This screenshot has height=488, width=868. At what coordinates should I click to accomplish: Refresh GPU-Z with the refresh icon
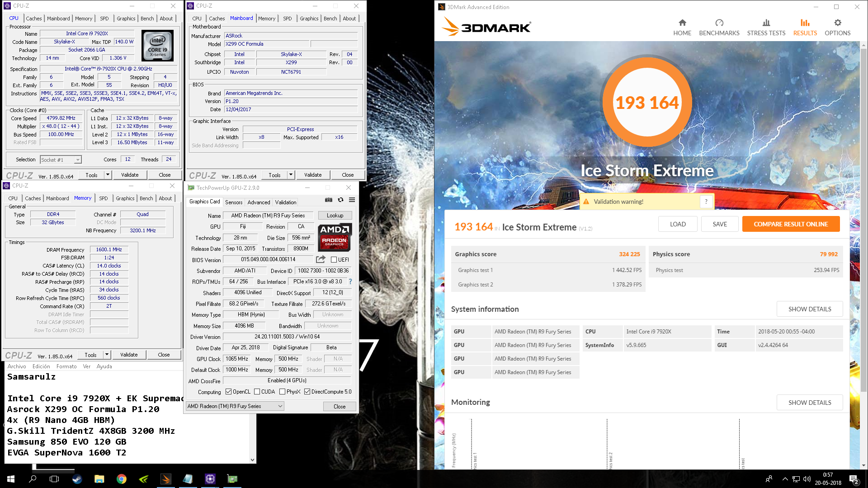tap(340, 200)
